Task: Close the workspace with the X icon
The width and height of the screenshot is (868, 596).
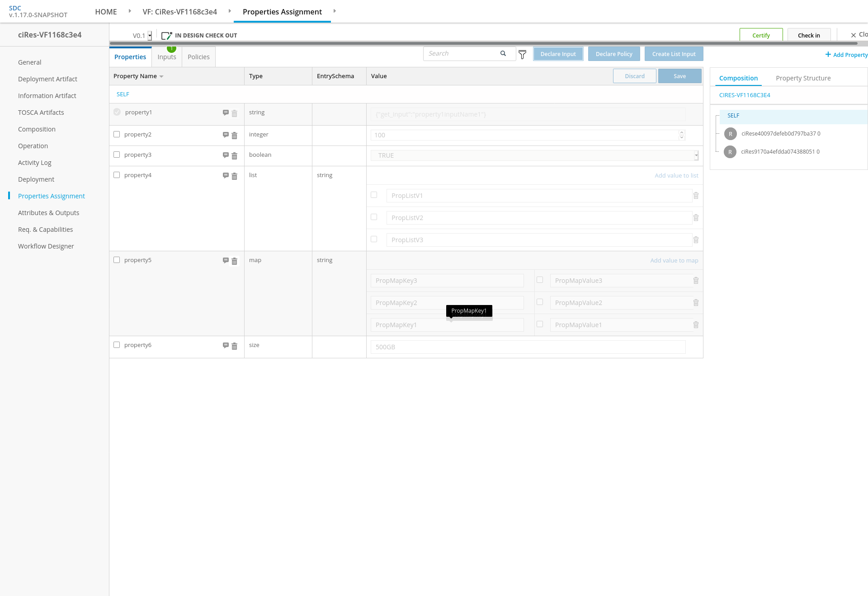Action: coord(854,35)
